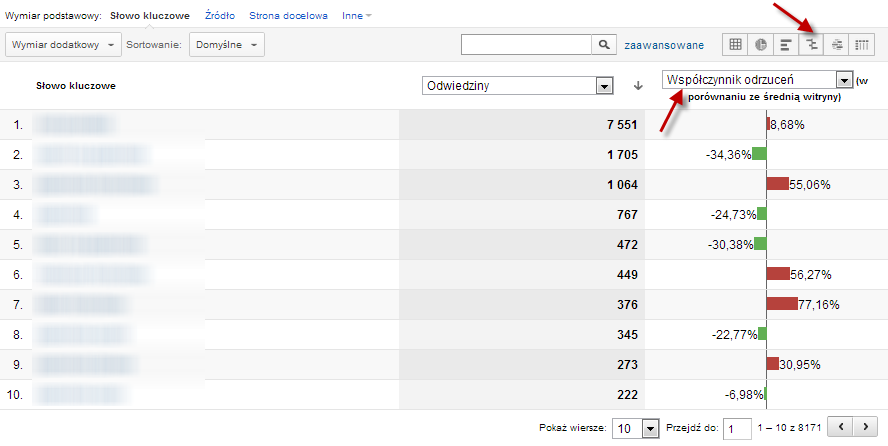Switch to the data table view
The image size is (888, 446).
point(736,45)
